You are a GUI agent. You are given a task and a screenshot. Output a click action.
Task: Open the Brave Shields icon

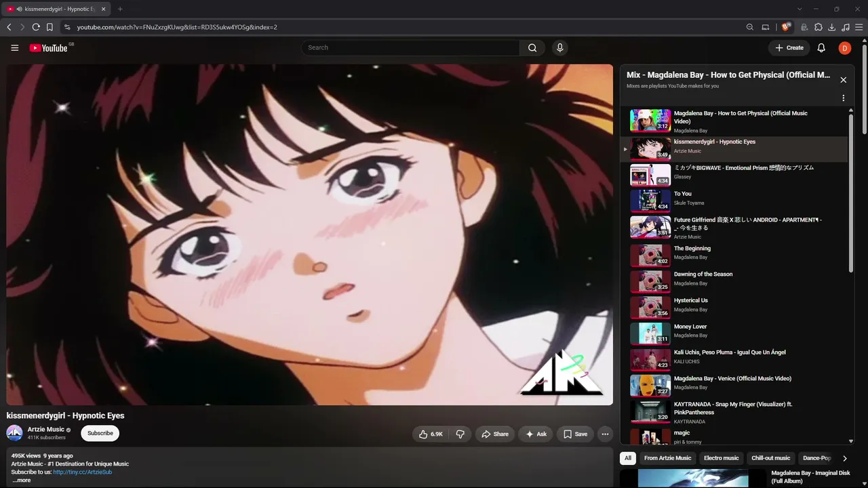click(786, 27)
